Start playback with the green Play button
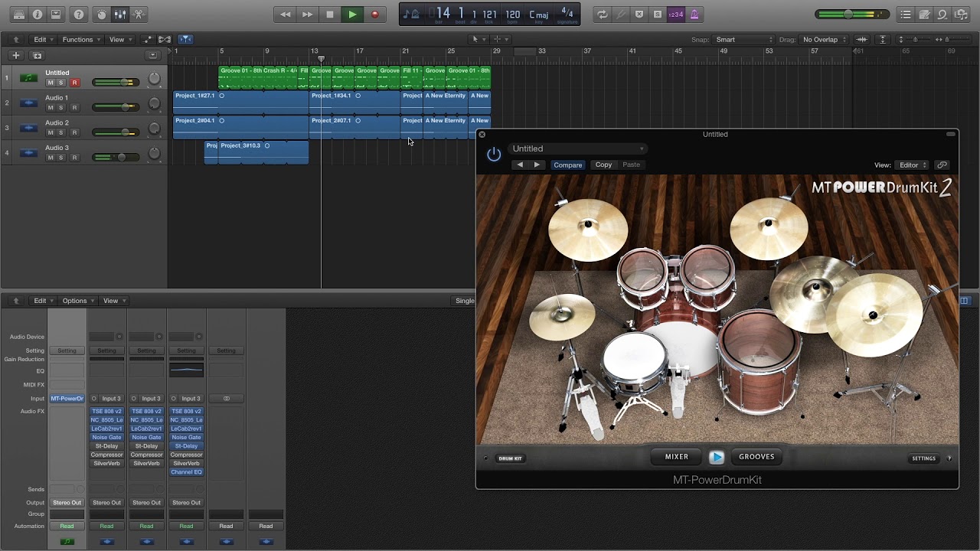 352,15
